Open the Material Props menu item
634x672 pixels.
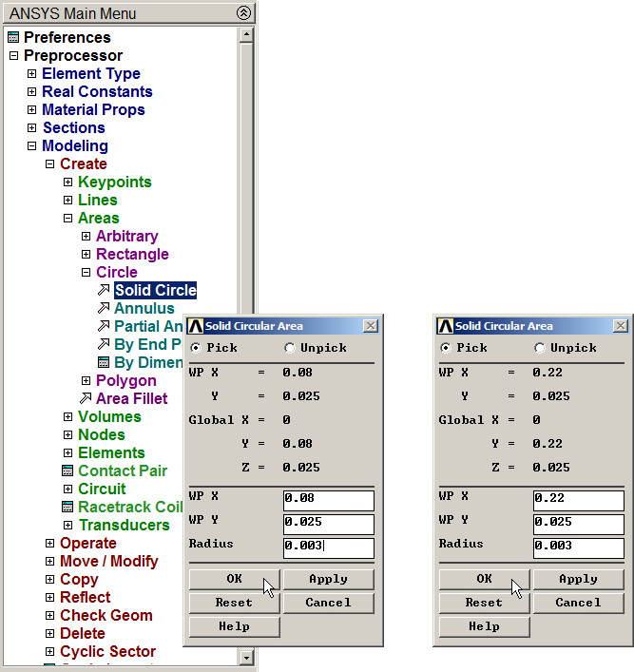point(93,109)
